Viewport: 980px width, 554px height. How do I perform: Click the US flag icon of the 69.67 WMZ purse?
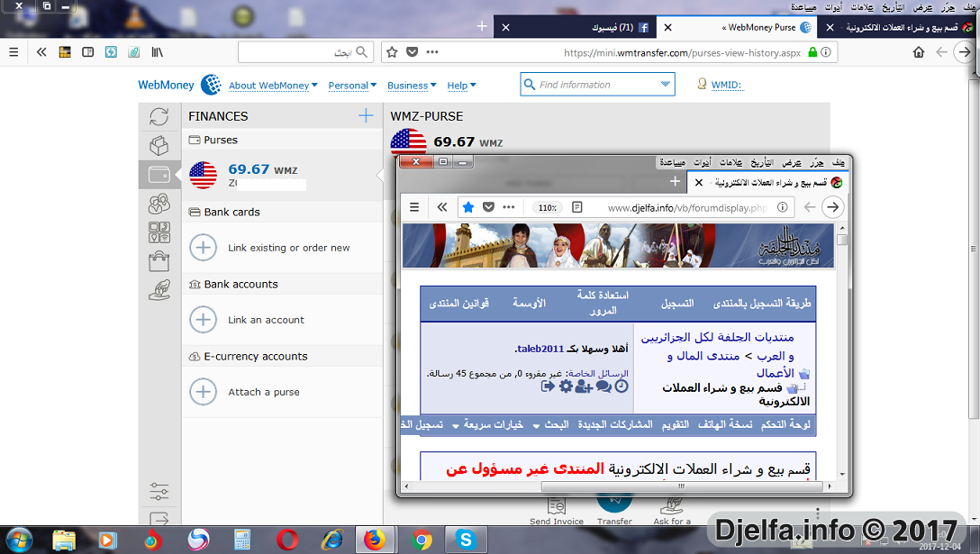204,175
